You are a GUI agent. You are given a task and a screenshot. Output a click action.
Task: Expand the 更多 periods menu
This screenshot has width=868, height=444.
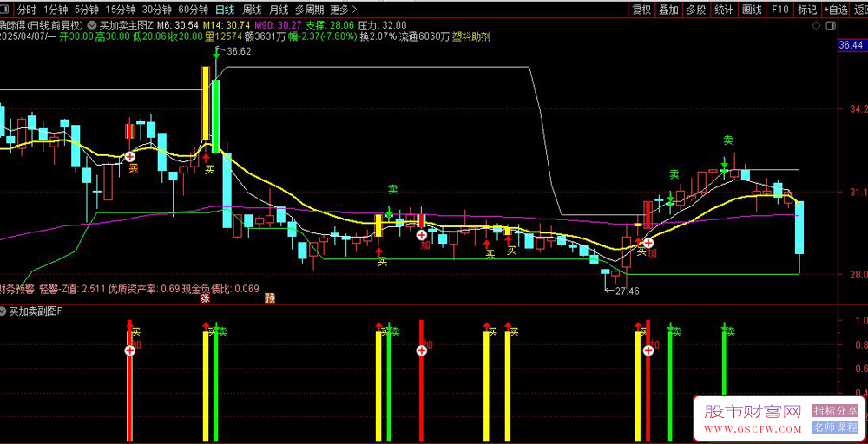pos(344,10)
